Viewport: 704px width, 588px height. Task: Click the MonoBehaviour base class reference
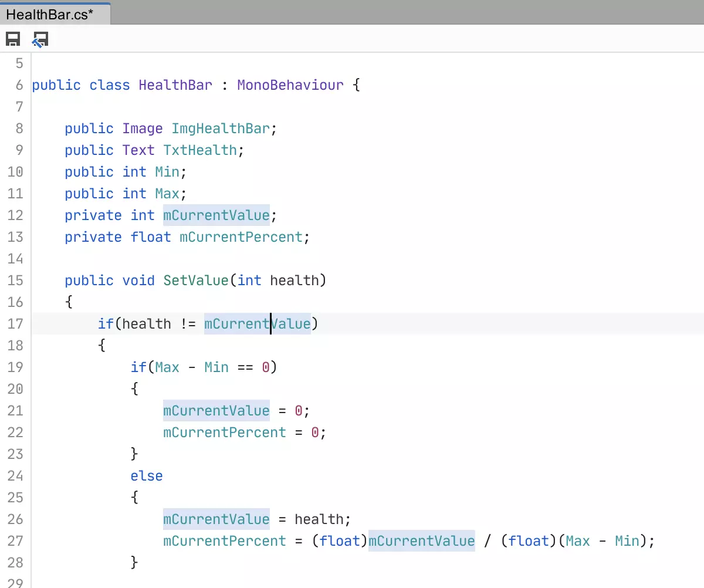pos(290,85)
